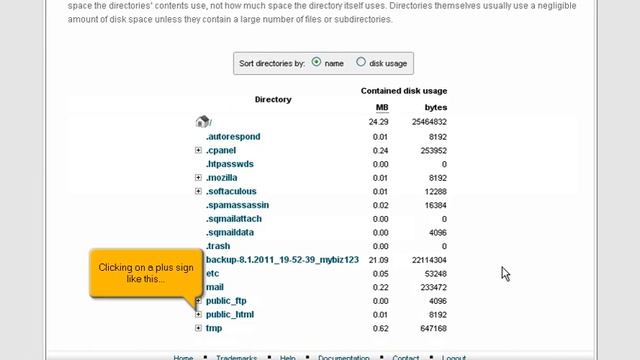Select sort by disk usage radio

click(361, 62)
